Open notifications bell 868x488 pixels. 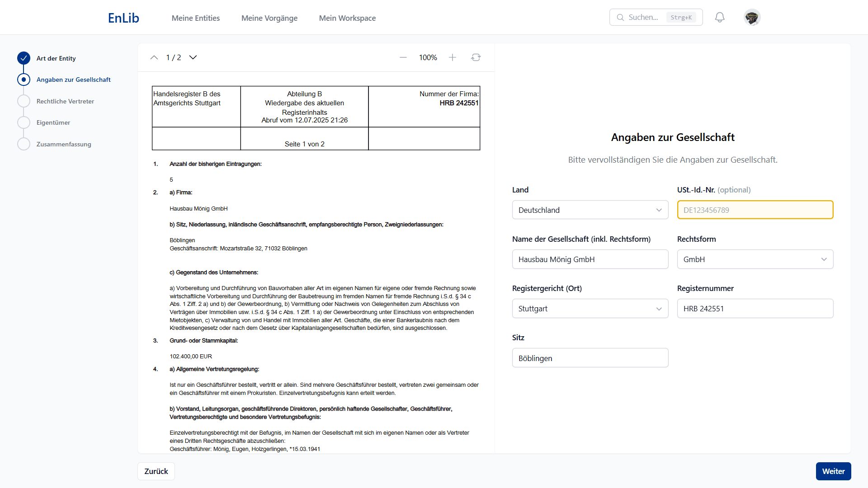click(x=720, y=18)
